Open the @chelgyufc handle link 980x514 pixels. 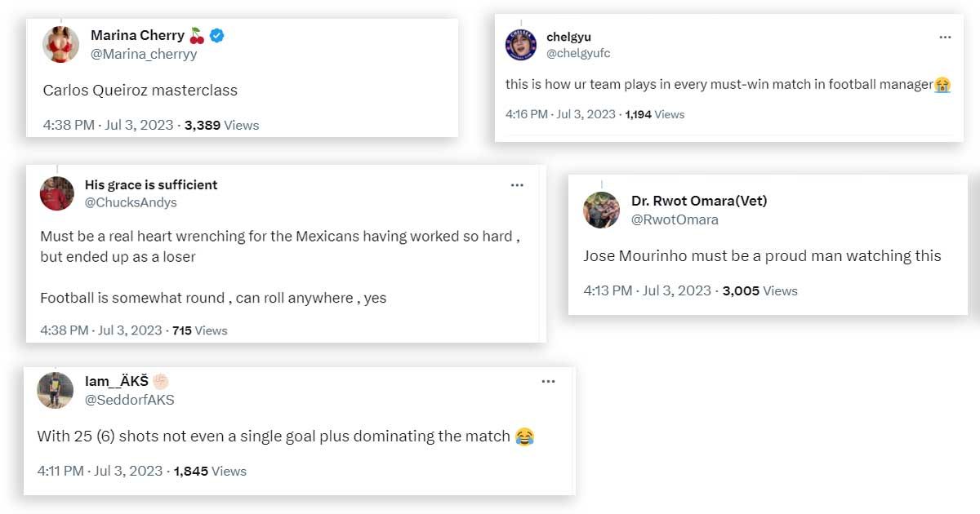(x=578, y=53)
